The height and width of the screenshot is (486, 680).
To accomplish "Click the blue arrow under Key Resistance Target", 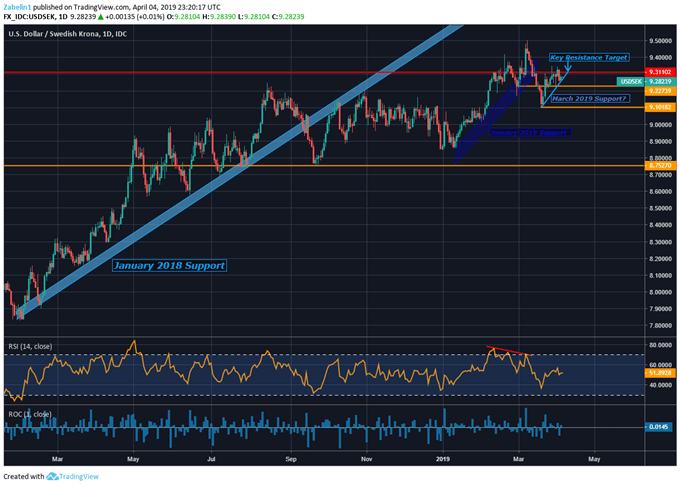I will [568, 66].
